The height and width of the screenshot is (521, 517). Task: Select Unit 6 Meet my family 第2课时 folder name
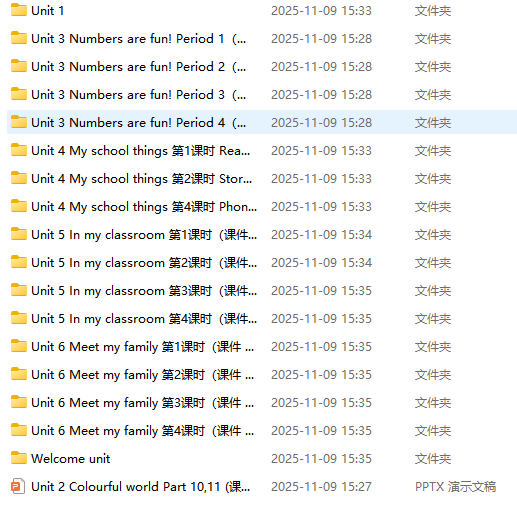pos(143,375)
